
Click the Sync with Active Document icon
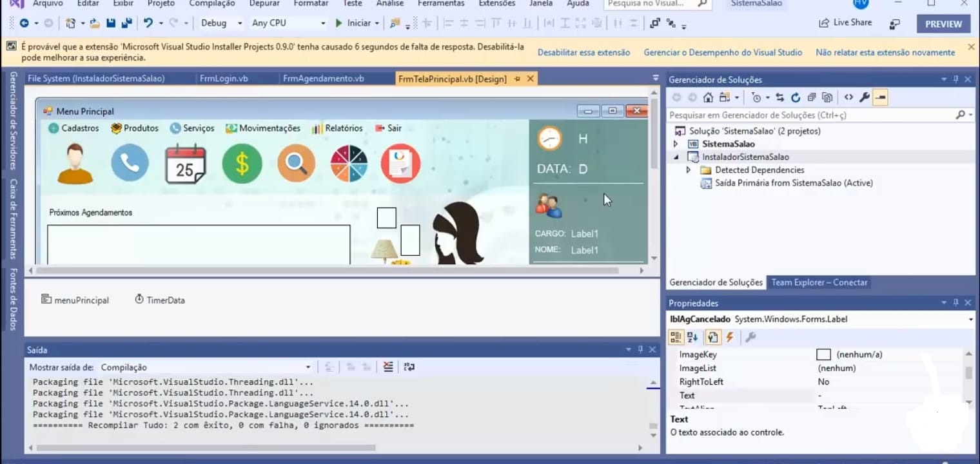tap(780, 97)
